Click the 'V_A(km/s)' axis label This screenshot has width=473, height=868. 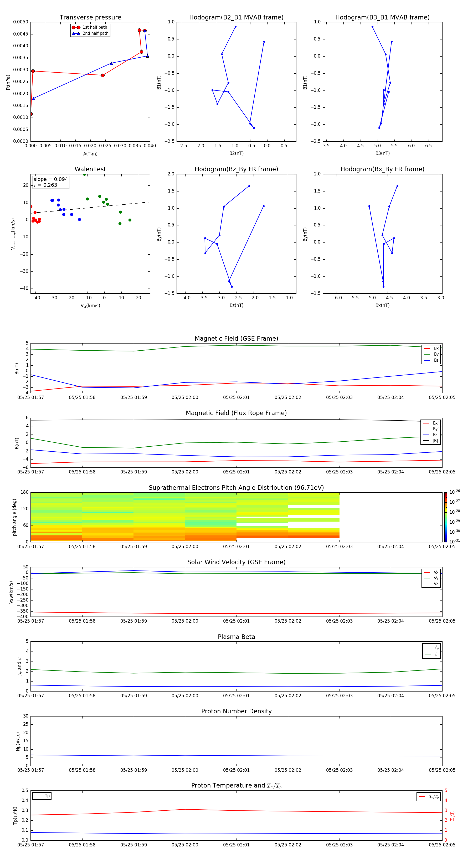point(90,306)
